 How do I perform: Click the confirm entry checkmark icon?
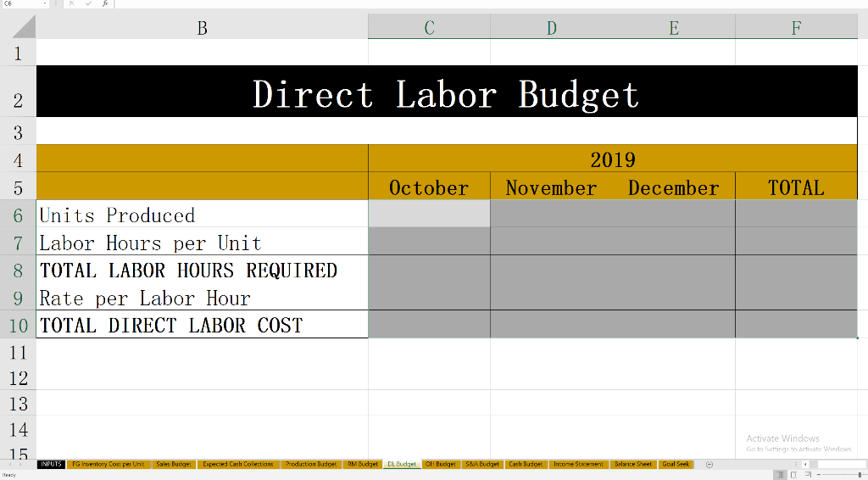click(88, 3)
